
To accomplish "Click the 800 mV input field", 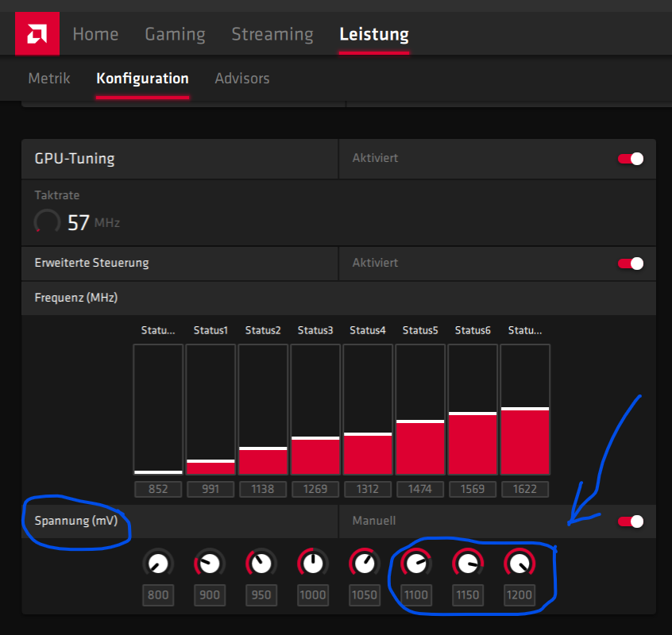I will [158, 595].
